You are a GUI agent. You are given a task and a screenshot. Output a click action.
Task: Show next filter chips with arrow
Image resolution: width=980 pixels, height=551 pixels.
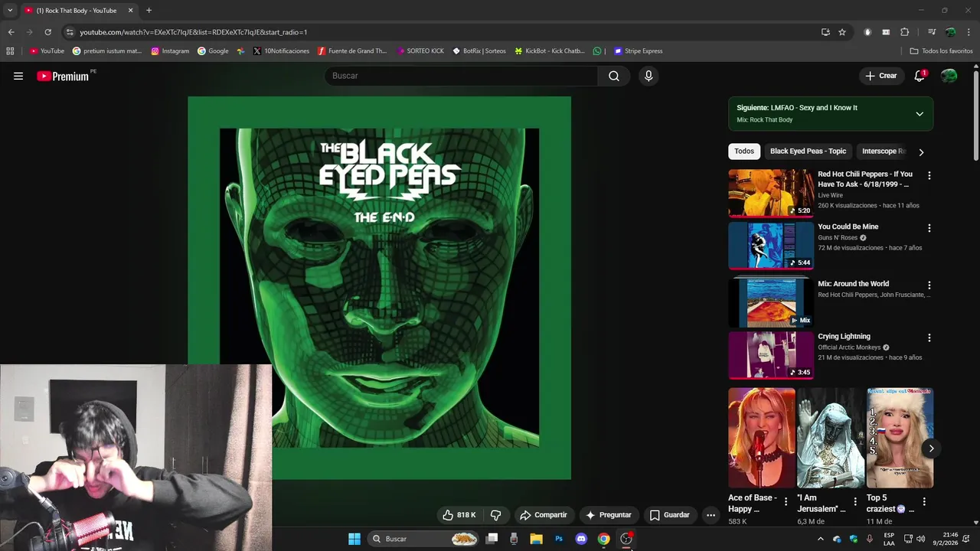(x=921, y=152)
